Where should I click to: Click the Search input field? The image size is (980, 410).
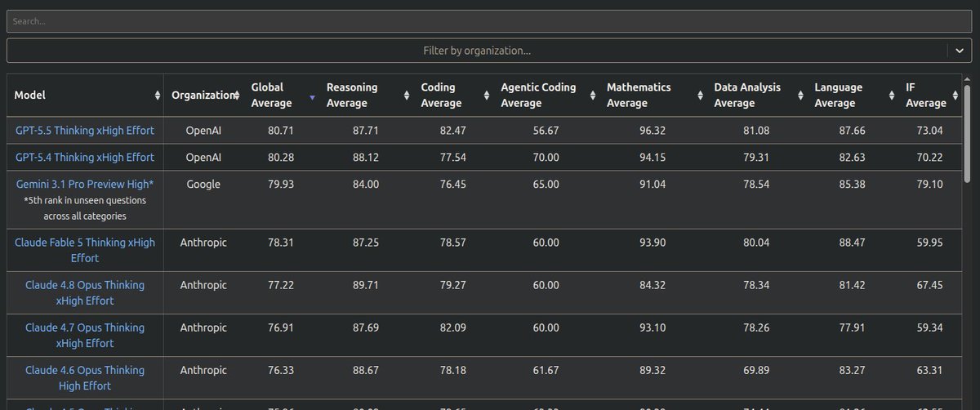[x=489, y=21]
